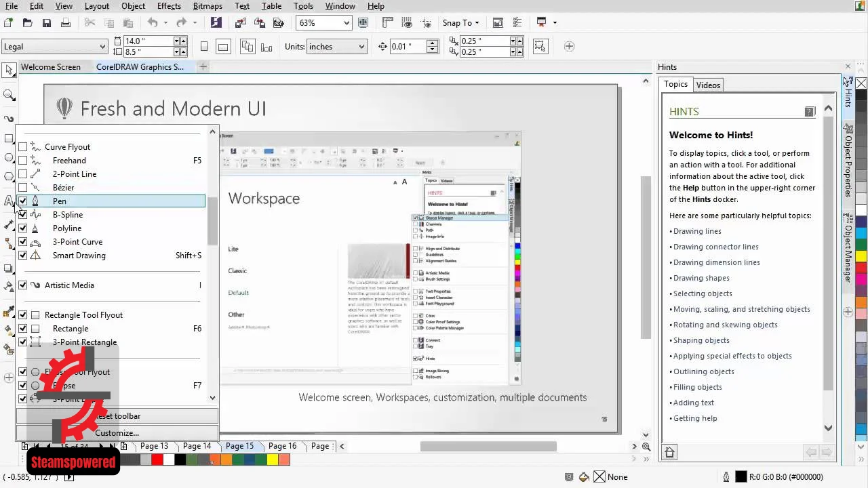Click the Open folder icon
The image size is (868, 488).
[x=27, y=22]
